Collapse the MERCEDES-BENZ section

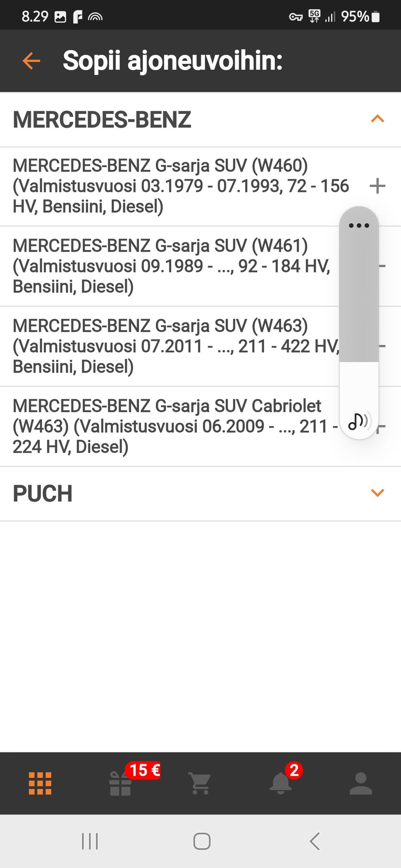coord(377,119)
